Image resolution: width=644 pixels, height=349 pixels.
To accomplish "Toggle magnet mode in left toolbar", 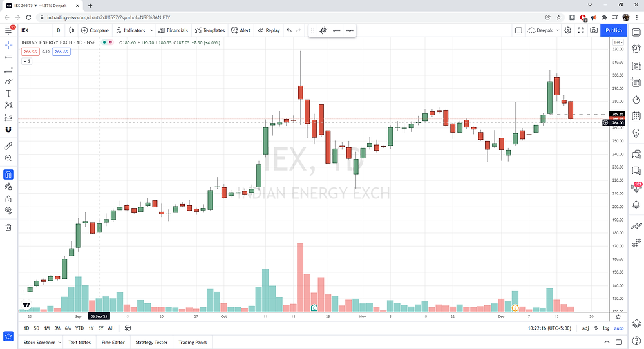I will pyautogui.click(x=8, y=174).
